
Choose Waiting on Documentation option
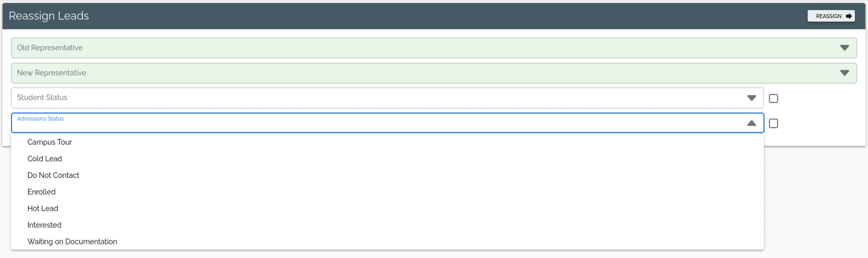click(x=72, y=242)
